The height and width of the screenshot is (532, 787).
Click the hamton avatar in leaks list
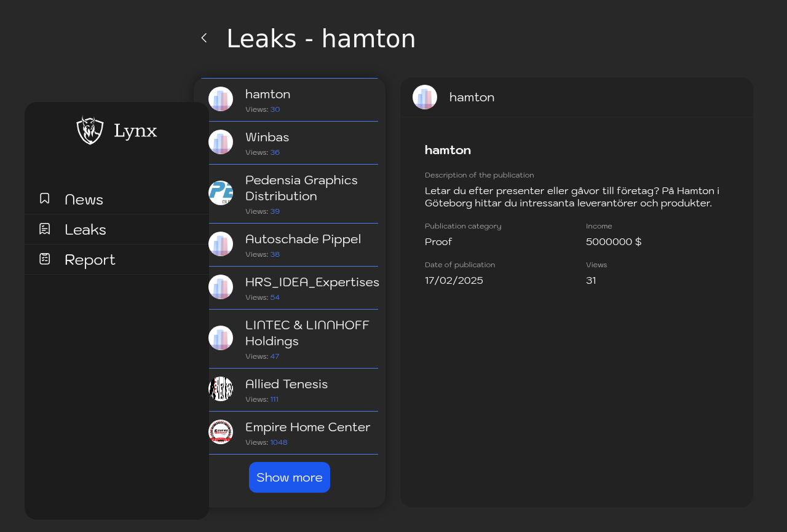221,99
